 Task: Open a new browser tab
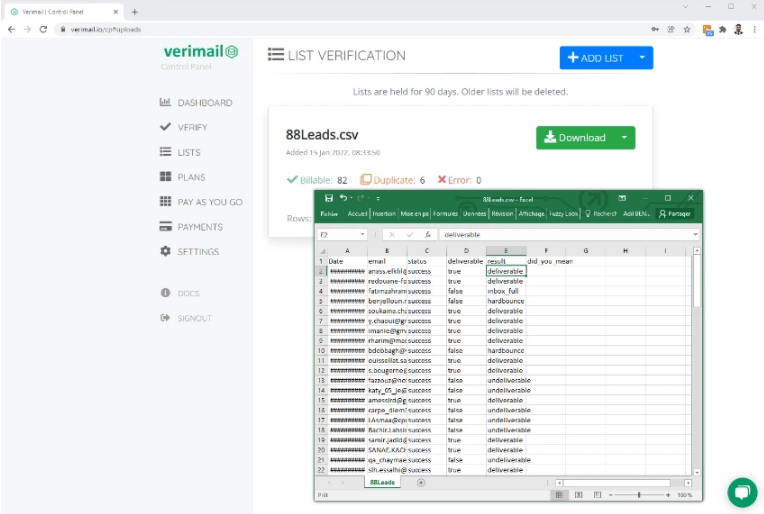pyautogui.click(x=134, y=12)
